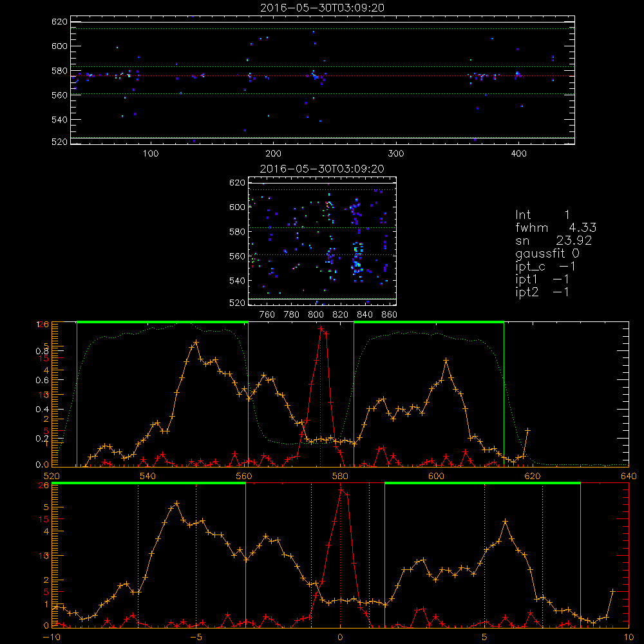Image resolution: width=644 pixels, height=644 pixels.
Task: Click x-axis label 640 of third plot
Action: [x=629, y=476]
